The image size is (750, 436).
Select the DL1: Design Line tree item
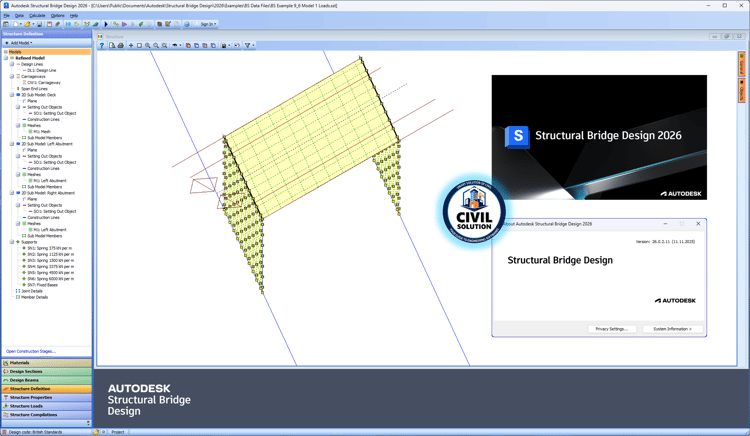tap(41, 70)
